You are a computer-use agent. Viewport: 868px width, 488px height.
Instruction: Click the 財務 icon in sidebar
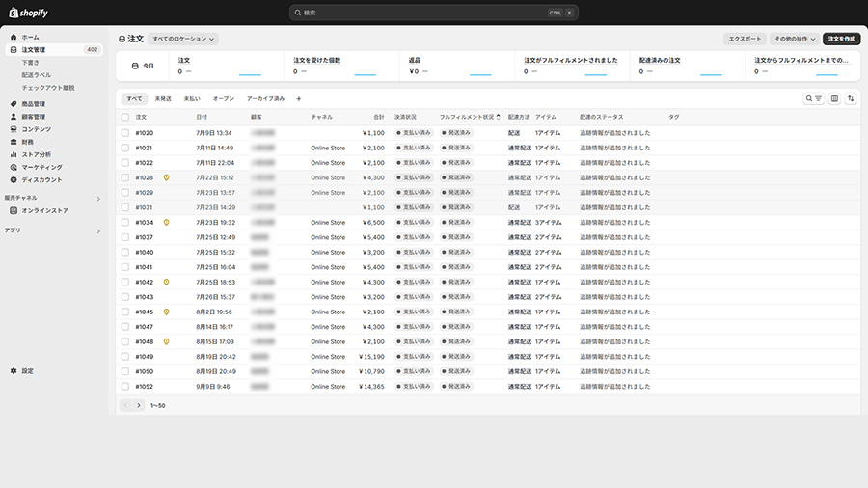point(14,142)
